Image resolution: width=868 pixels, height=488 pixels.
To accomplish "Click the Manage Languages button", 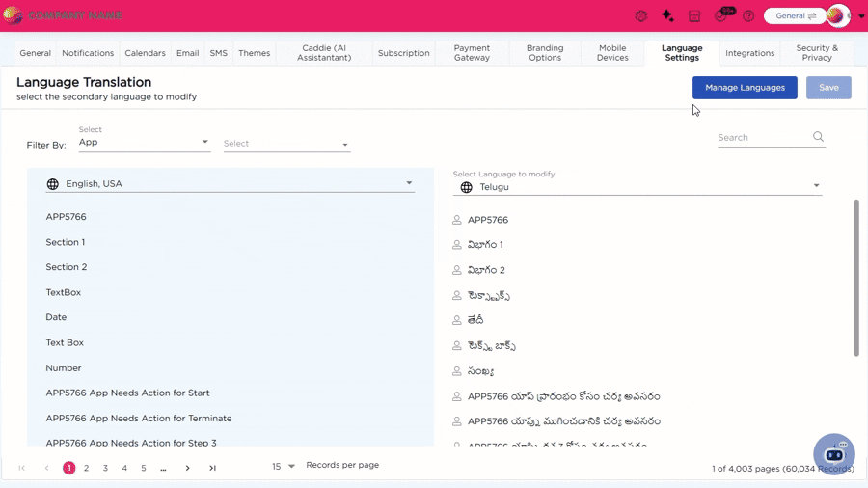I will pyautogui.click(x=745, y=88).
